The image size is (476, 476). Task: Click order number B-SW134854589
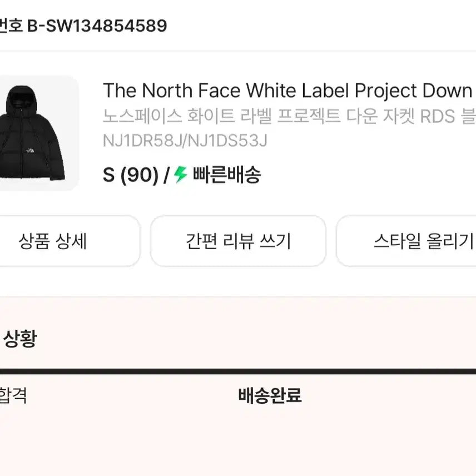pyautogui.click(x=83, y=25)
